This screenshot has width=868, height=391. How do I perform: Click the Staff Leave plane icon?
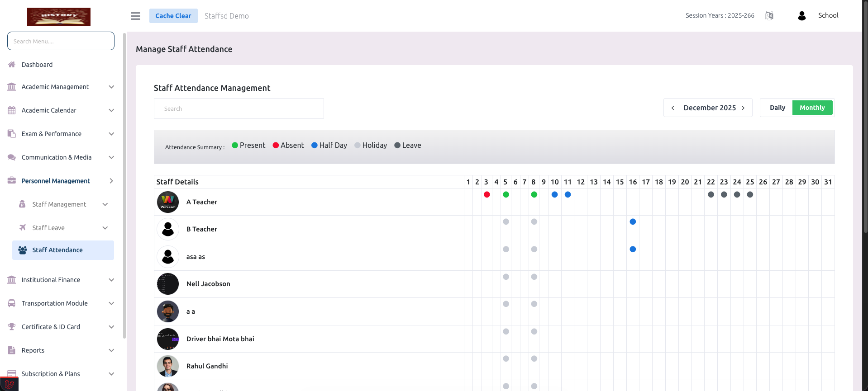click(x=23, y=228)
